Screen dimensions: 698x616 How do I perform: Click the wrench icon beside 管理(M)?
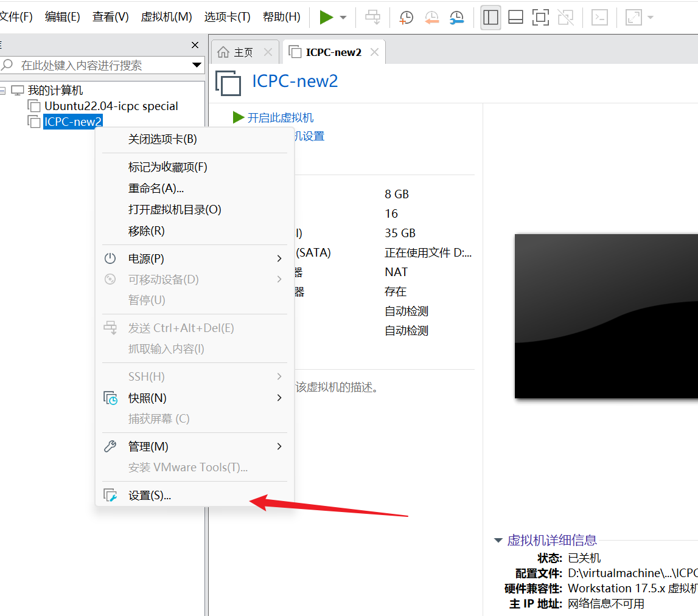[110, 446]
